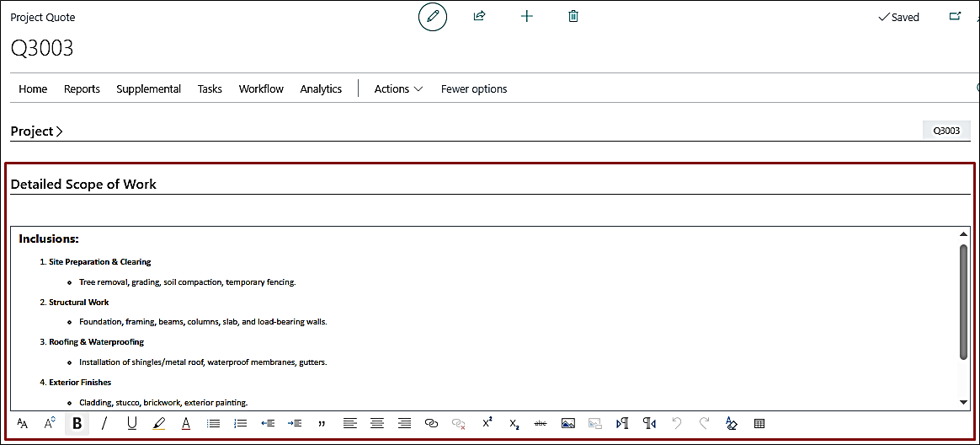Open the Actions dropdown menu

398,88
